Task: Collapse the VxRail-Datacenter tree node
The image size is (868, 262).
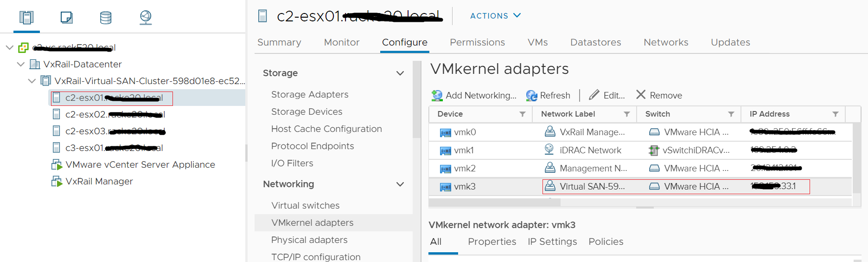Action: tap(21, 64)
